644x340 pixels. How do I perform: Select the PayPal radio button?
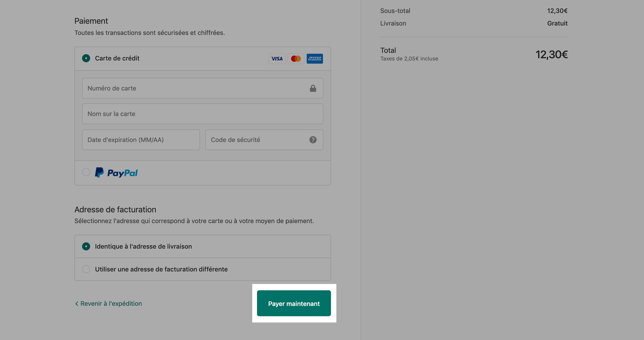86,172
